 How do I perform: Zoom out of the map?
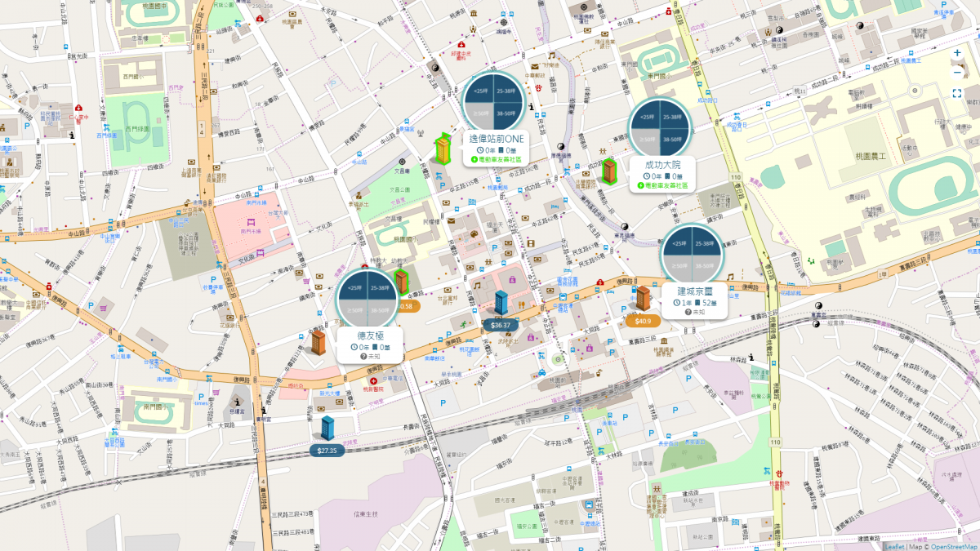pyautogui.click(x=957, y=73)
